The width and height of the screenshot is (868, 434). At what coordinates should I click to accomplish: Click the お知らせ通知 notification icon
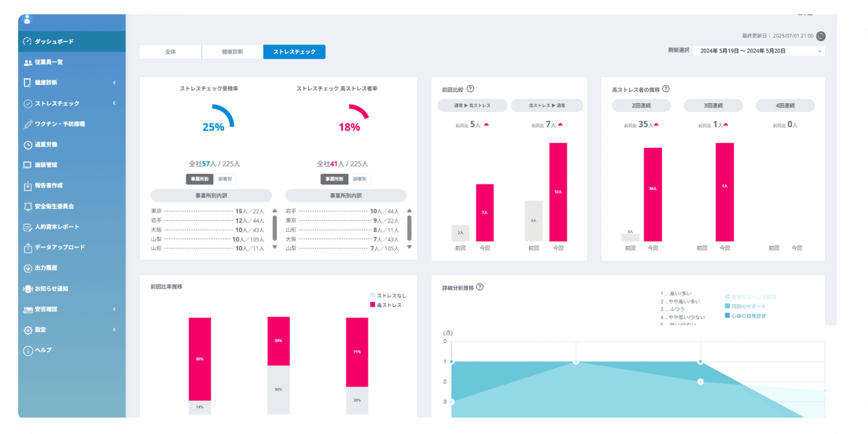coord(28,289)
